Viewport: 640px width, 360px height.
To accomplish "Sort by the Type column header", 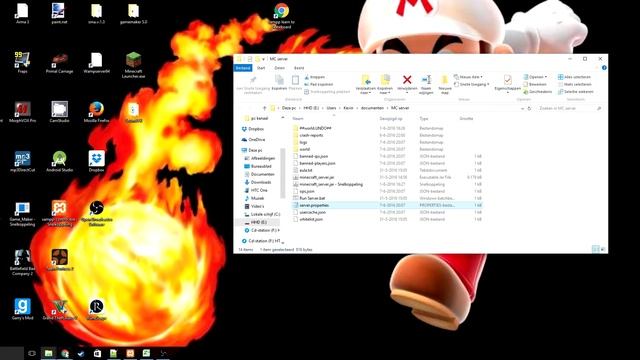I will tap(424, 118).
